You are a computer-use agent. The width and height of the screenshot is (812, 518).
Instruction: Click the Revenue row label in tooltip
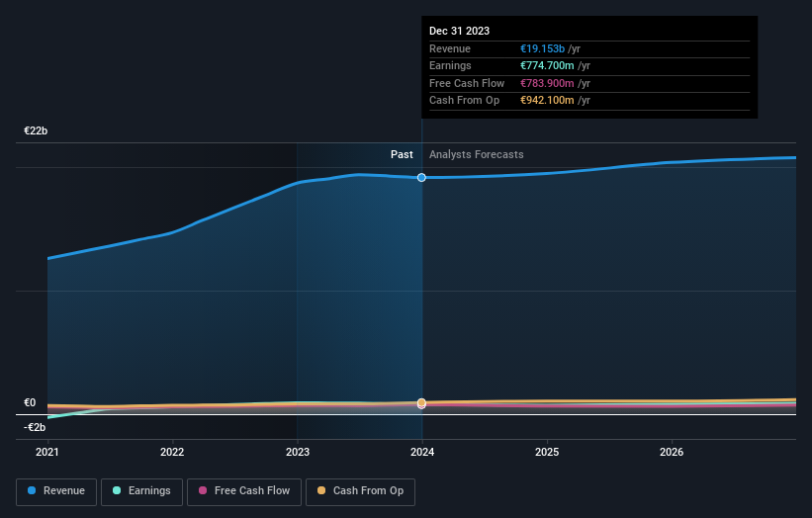click(x=450, y=48)
